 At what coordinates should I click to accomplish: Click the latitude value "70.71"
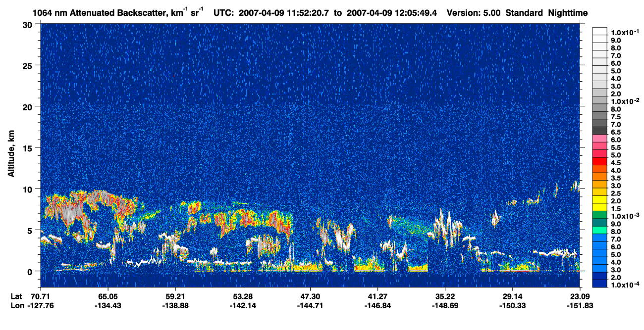40,296
